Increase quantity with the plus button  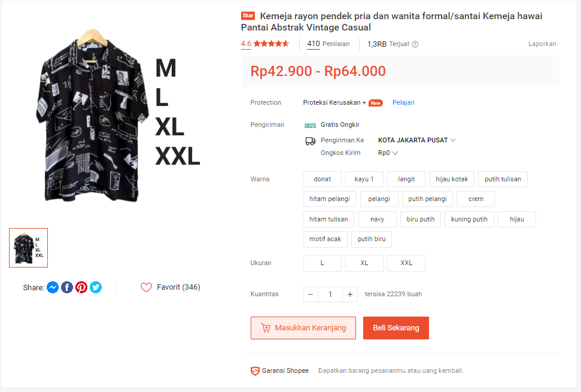(350, 294)
